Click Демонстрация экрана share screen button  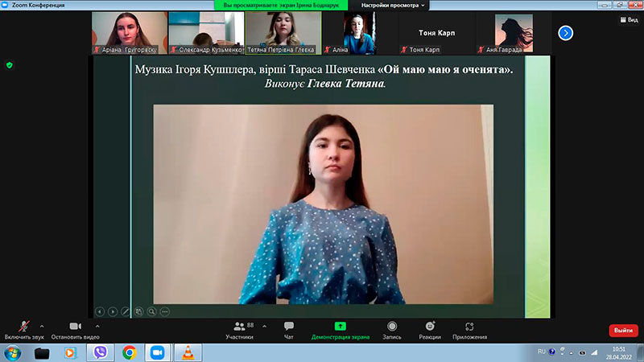(x=340, y=331)
